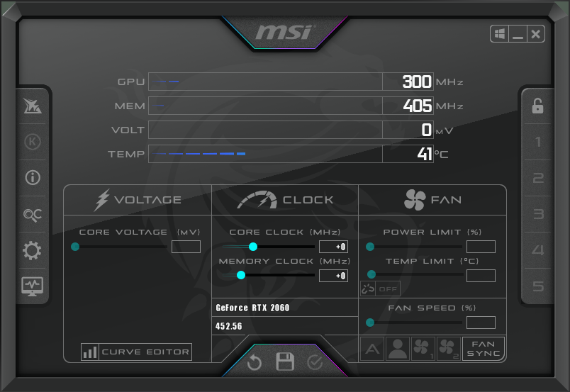The width and height of the screenshot is (570, 392).
Task: Save settings with the floppy disk icon
Action: click(x=285, y=362)
